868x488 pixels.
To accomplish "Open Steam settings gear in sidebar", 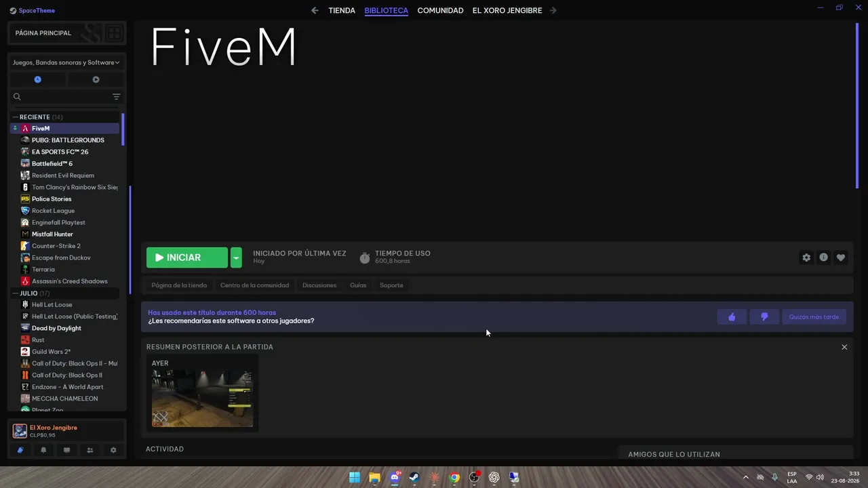I will coord(113,450).
